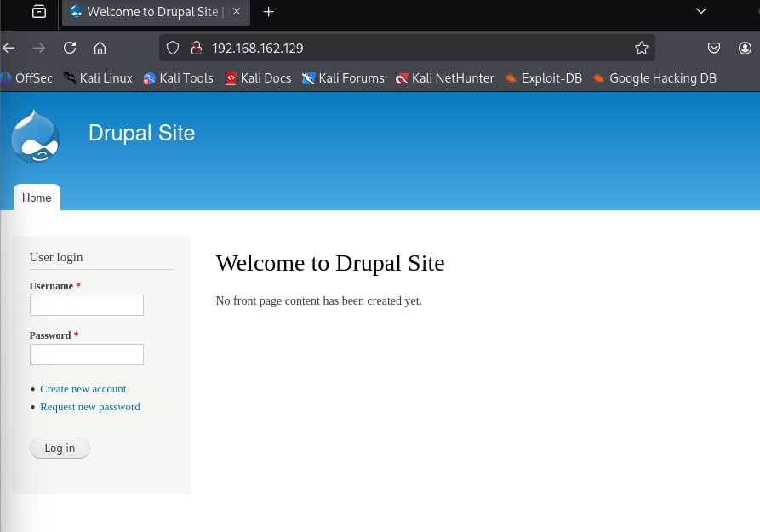The width and height of the screenshot is (760, 532).
Task: Open the Kali Tools bookmark
Action: (x=178, y=78)
